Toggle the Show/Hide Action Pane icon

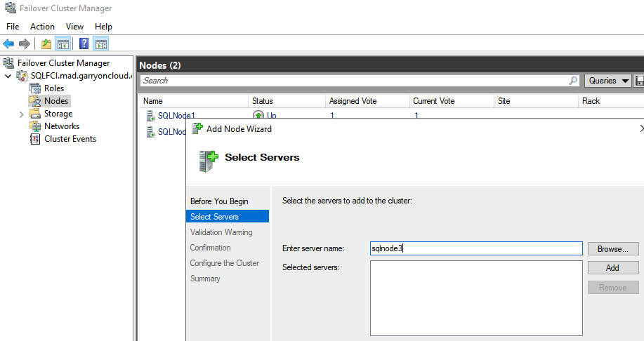(x=100, y=44)
